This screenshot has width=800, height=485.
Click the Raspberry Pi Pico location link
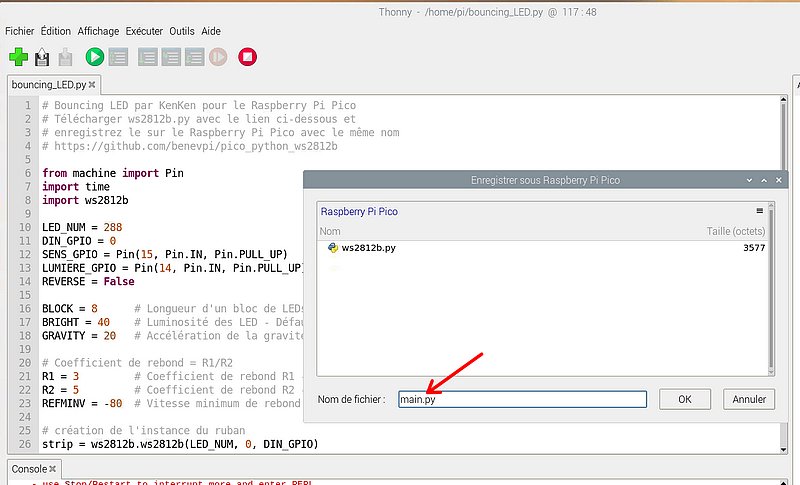[359, 211]
